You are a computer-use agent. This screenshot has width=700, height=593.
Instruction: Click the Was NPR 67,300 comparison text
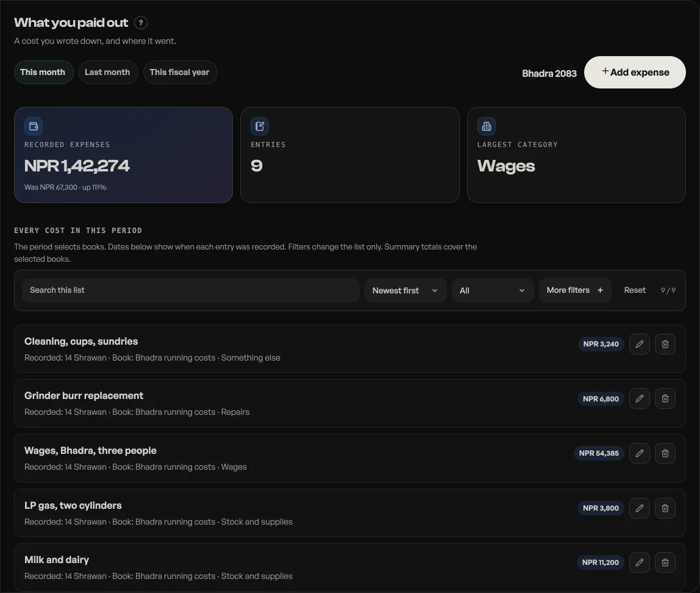point(66,187)
